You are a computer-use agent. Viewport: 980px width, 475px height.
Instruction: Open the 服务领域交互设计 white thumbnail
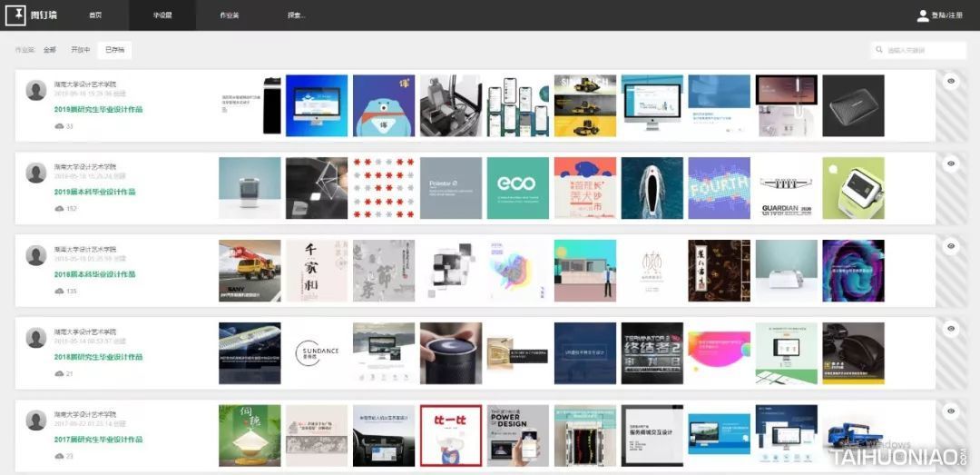pos(652,436)
